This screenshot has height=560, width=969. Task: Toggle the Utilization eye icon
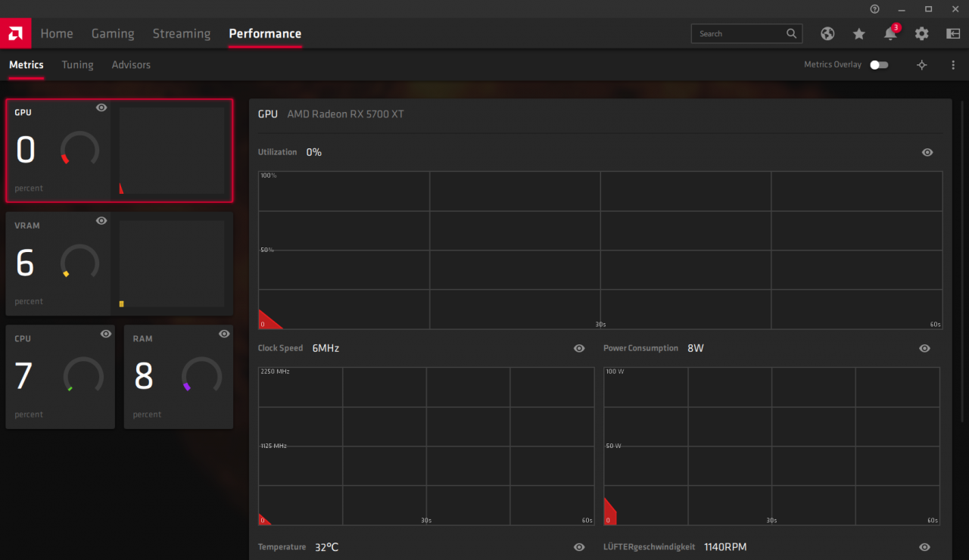927,152
